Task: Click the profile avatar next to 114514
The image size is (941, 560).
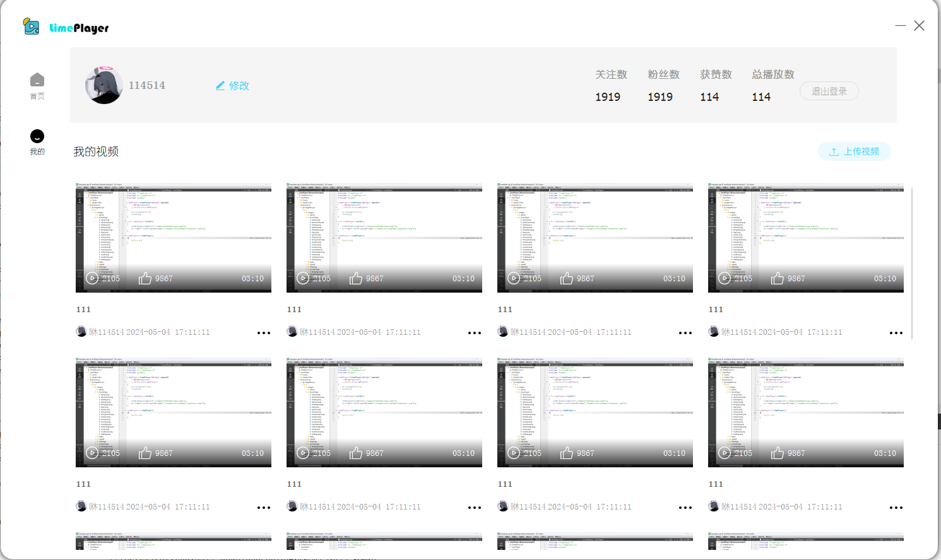Action: click(104, 85)
